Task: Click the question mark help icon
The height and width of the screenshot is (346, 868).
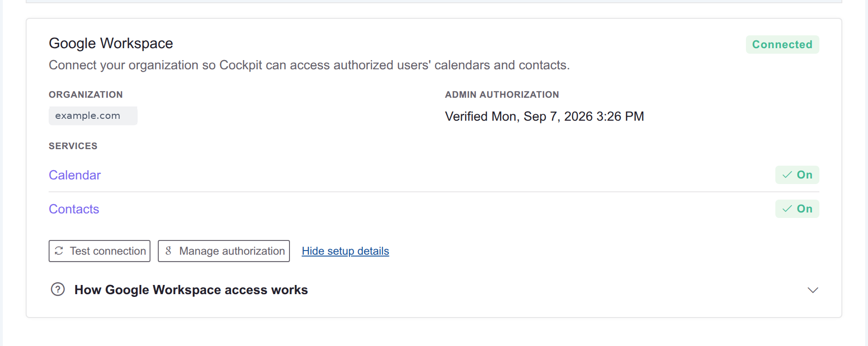Action: tap(58, 290)
